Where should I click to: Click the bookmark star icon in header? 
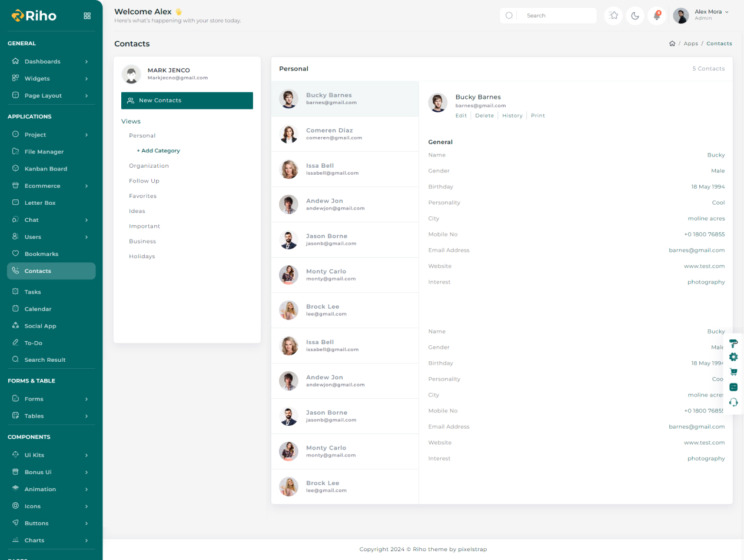(x=613, y=16)
